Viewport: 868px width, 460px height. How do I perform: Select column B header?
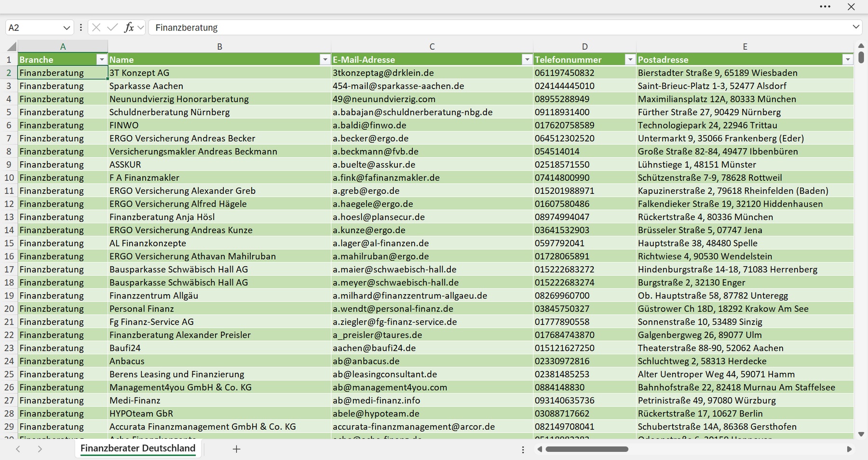pos(219,47)
